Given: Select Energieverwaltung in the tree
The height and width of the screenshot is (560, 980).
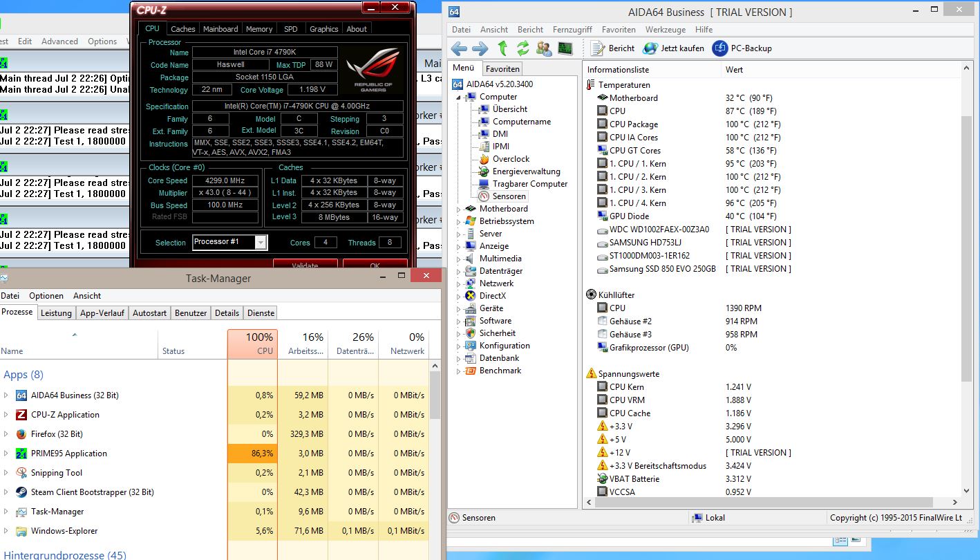Looking at the screenshot, I should click(527, 171).
